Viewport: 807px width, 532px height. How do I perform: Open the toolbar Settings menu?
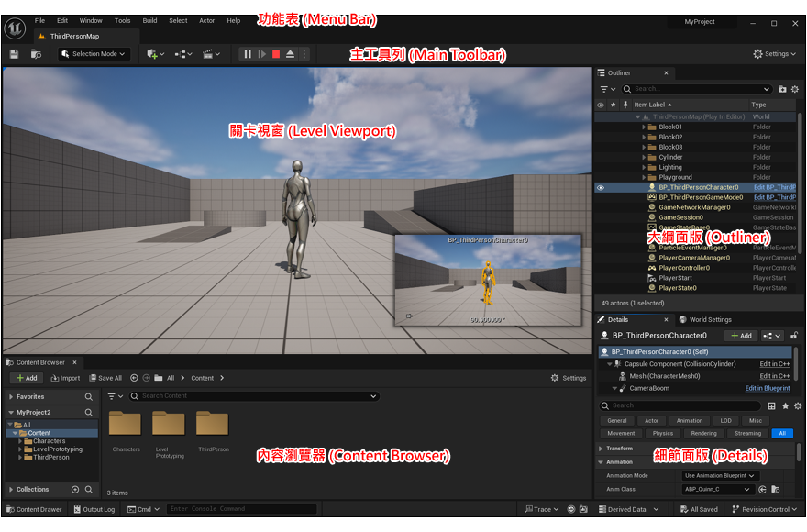point(774,54)
